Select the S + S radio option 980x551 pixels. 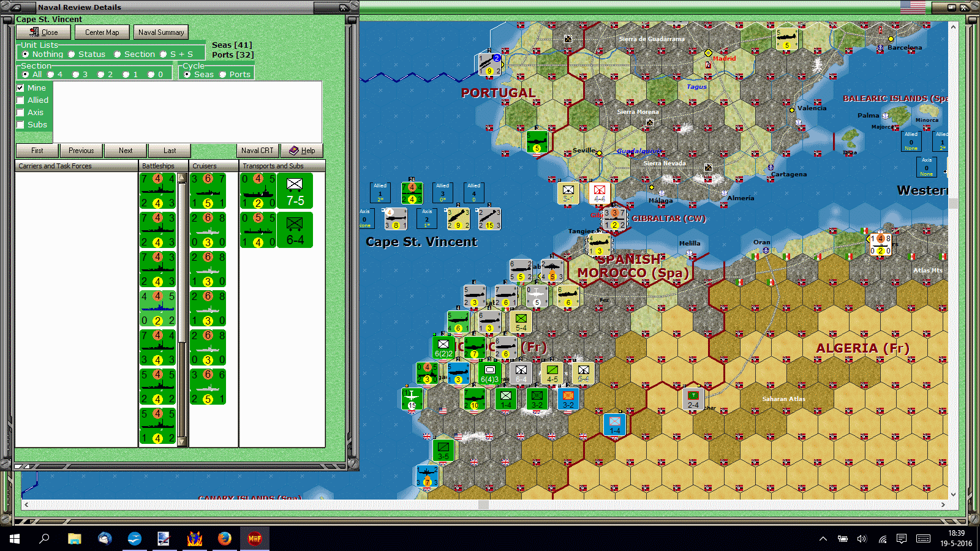point(164,54)
